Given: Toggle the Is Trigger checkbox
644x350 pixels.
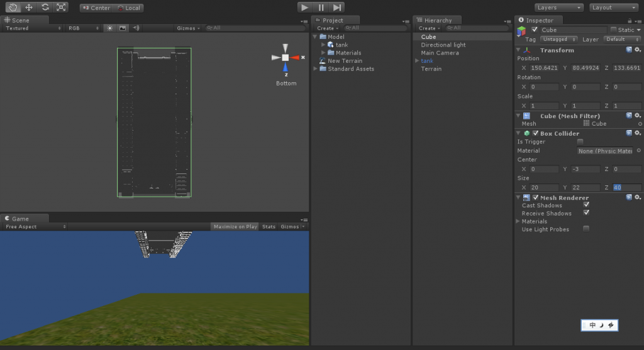Looking at the screenshot, I should (x=580, y=142).
